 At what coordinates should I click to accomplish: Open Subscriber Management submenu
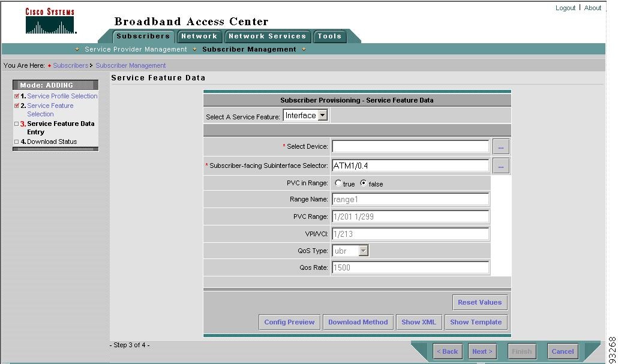[x=249, y=49]
